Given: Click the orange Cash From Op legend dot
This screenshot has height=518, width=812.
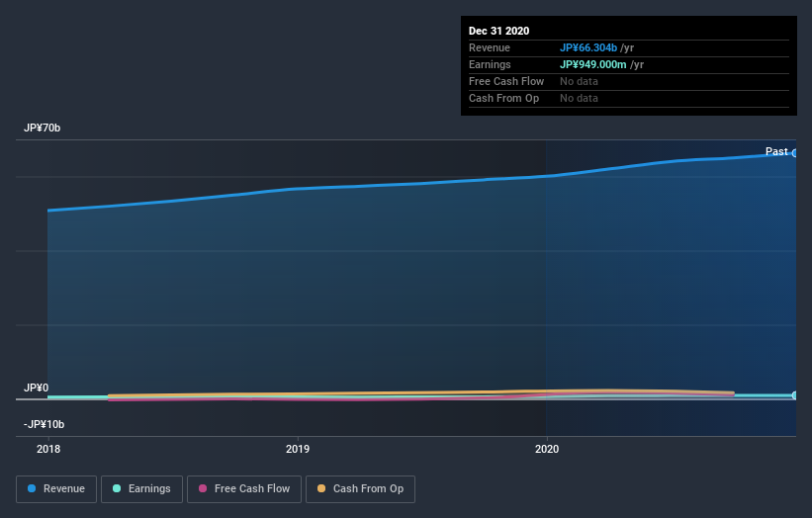Looking at the screenshot, I should click(321, 488).
